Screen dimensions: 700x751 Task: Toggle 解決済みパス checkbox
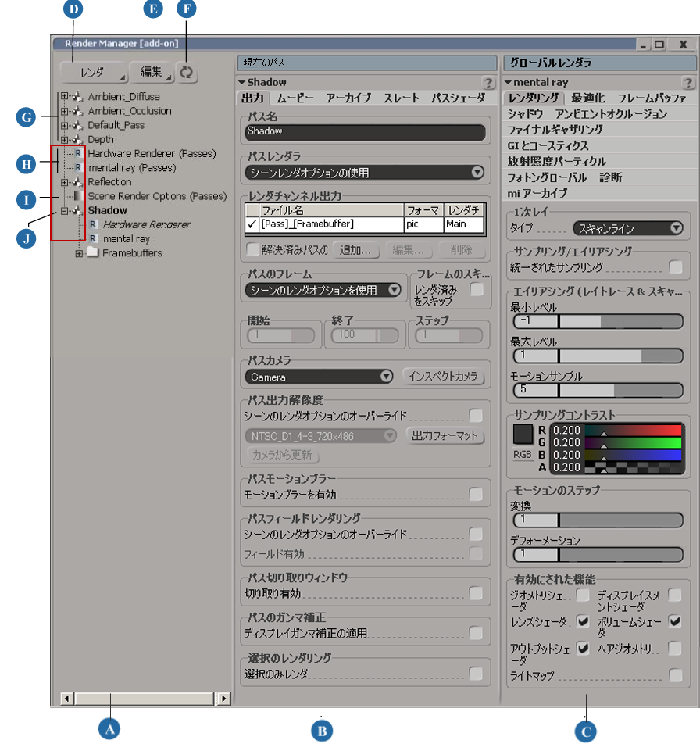[253, 249]
